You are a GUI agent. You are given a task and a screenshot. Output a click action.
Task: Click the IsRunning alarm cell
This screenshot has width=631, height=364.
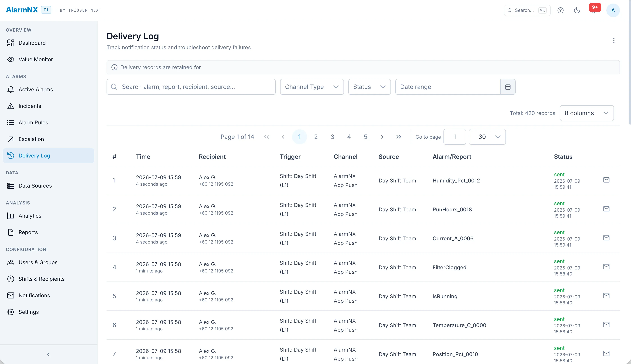[445, 297]
